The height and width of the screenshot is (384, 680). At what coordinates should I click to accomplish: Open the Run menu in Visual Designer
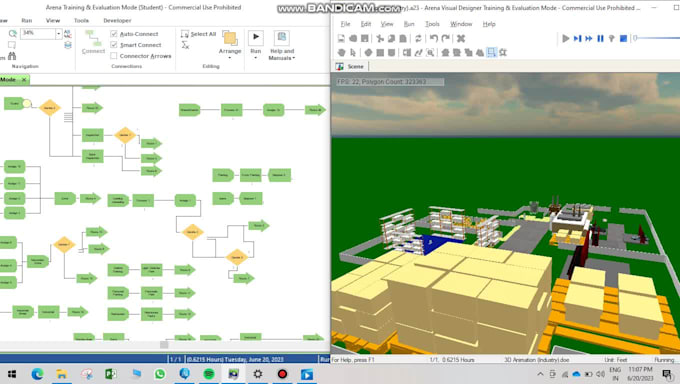[x=409, y=24]
